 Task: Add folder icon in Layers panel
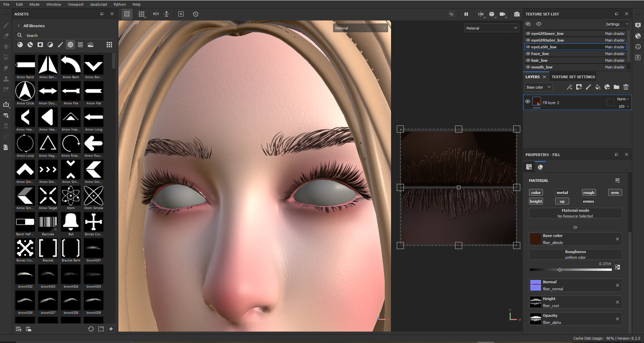616,87
